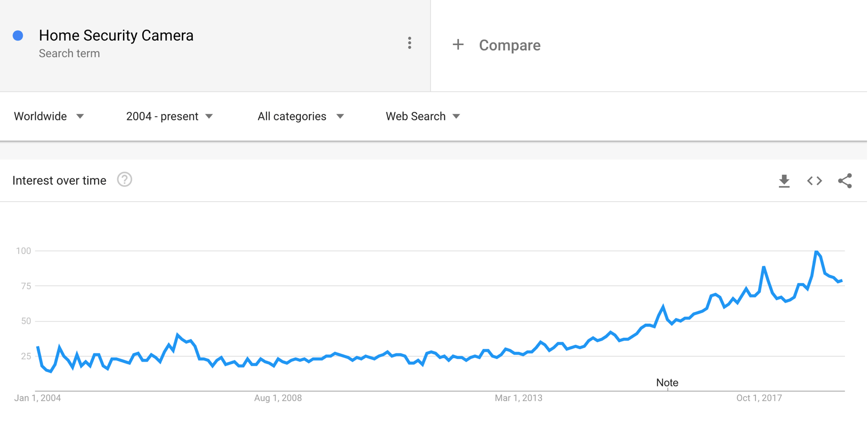
Task: Click the Jan 1, 2004 axis label
Action: click(x=38, y=398)
